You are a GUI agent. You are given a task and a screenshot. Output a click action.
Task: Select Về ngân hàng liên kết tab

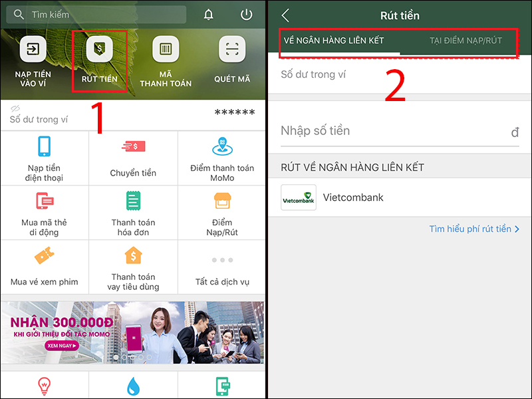334,41
